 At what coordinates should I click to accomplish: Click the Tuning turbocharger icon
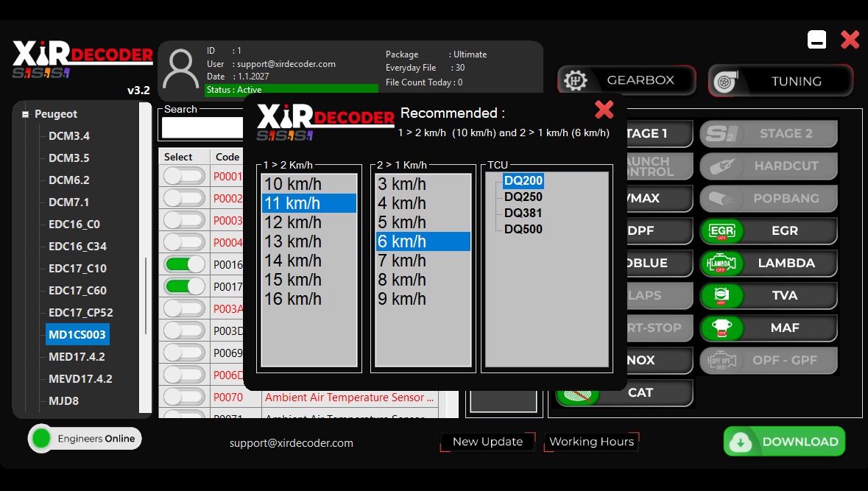coord(725,82)
